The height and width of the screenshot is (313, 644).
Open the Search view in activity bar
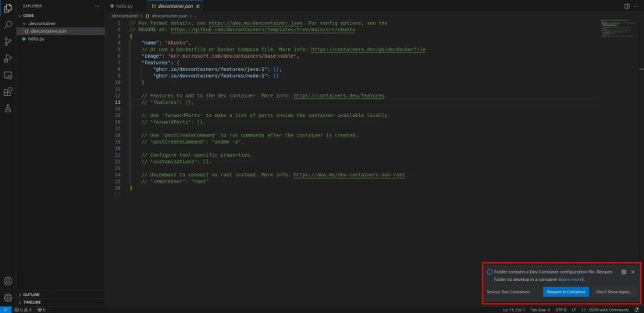pos(8,25)
